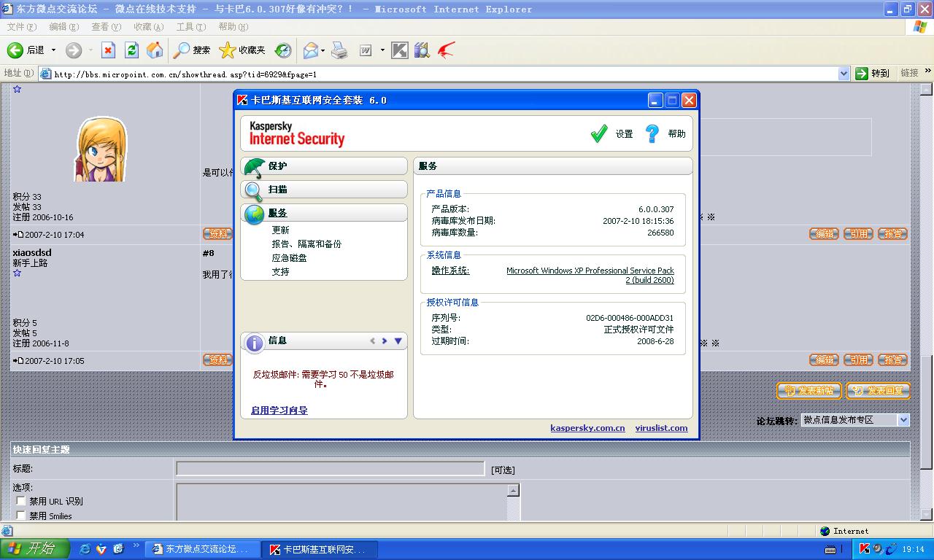Click the 标题 title input field
This screenshot has height=560, width=934.
click(x=331, y=469)
